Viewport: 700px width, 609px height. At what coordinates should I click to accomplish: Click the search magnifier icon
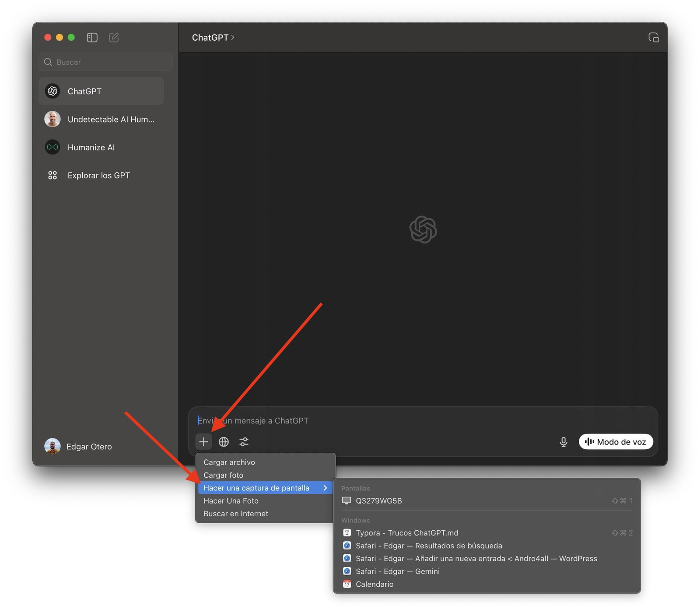48,62
